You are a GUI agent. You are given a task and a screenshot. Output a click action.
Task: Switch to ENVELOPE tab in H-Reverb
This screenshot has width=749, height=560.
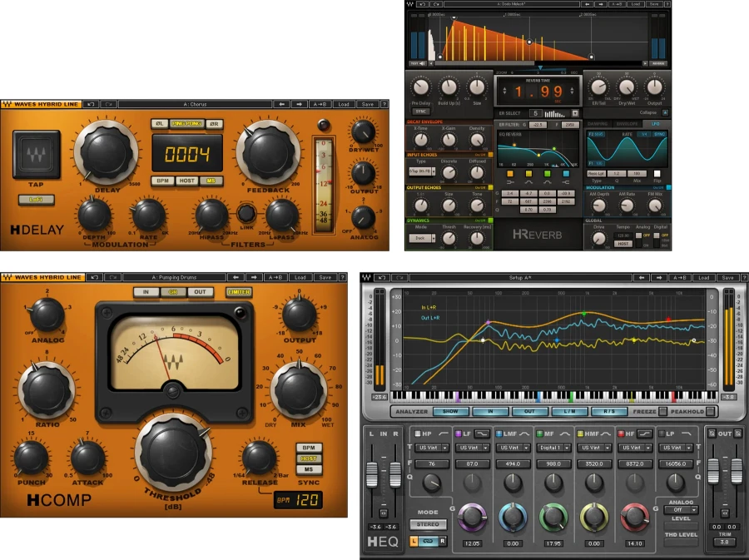[x=627, y=124]
